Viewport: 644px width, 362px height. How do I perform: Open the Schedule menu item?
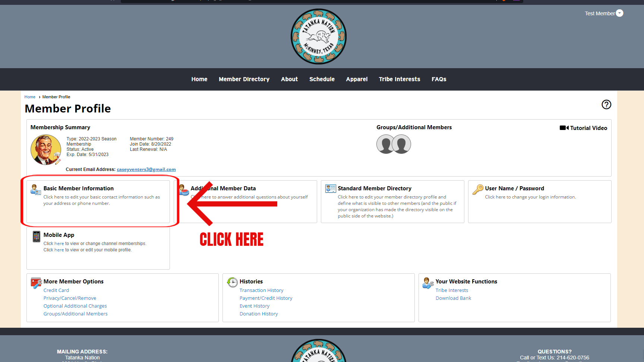(322, 79)
